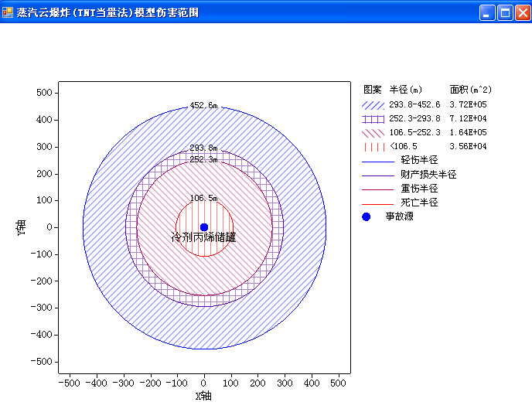
Task: Click the red vertical hatch legend swatch
Action: 374,147
